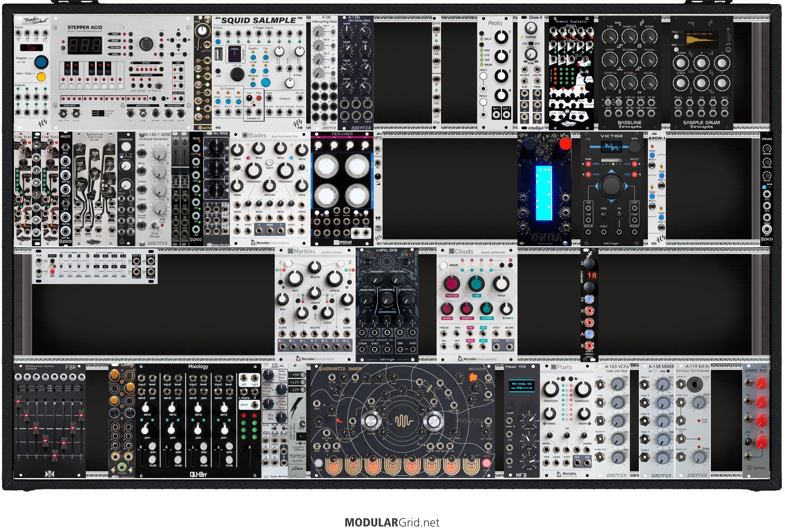Viewport: 785px width, 532px height.
Task: Tap the large blue Func button on Squid Salmple
Action: pyautogui.click(x=266, y=82)
